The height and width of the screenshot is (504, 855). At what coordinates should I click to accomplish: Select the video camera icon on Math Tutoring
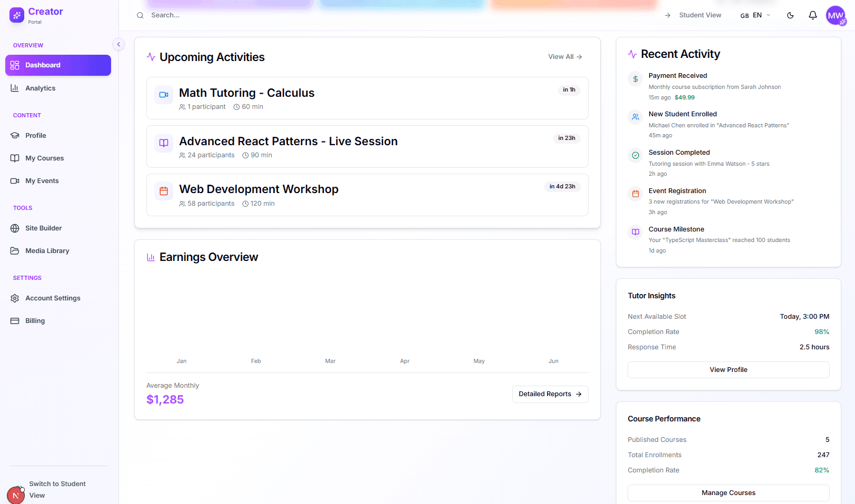point(164,95)
